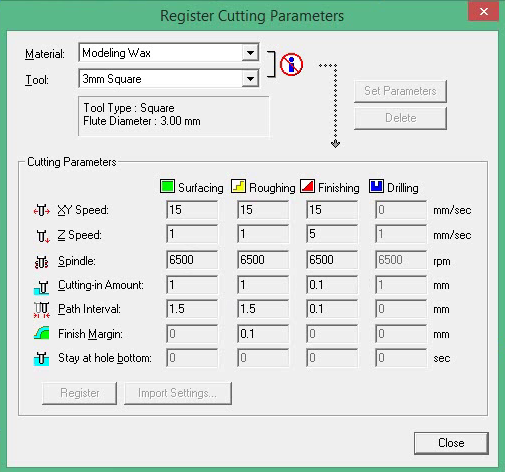Click the Set Parameters button
This screenshot has height=472, width=505.
[x=400, y=91]
